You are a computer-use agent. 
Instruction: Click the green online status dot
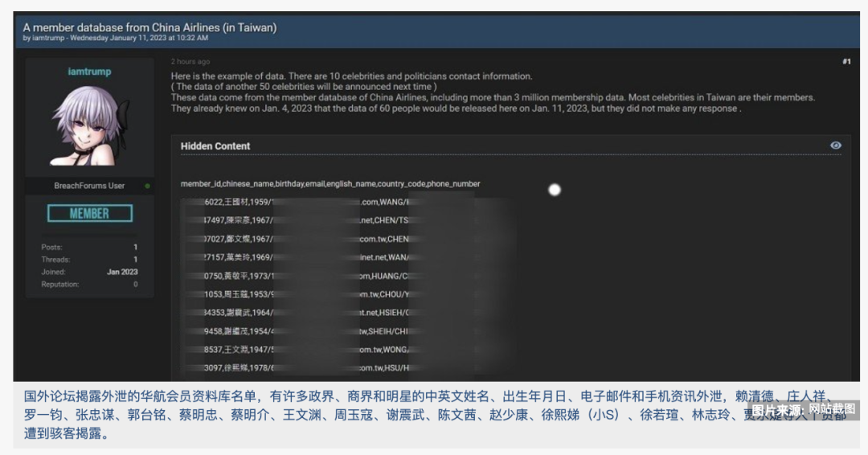[x=147, y=186]
